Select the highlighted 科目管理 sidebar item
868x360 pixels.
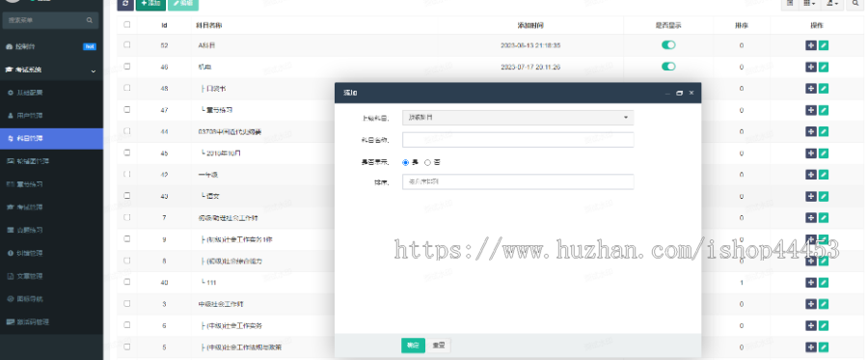click(51, 138)
